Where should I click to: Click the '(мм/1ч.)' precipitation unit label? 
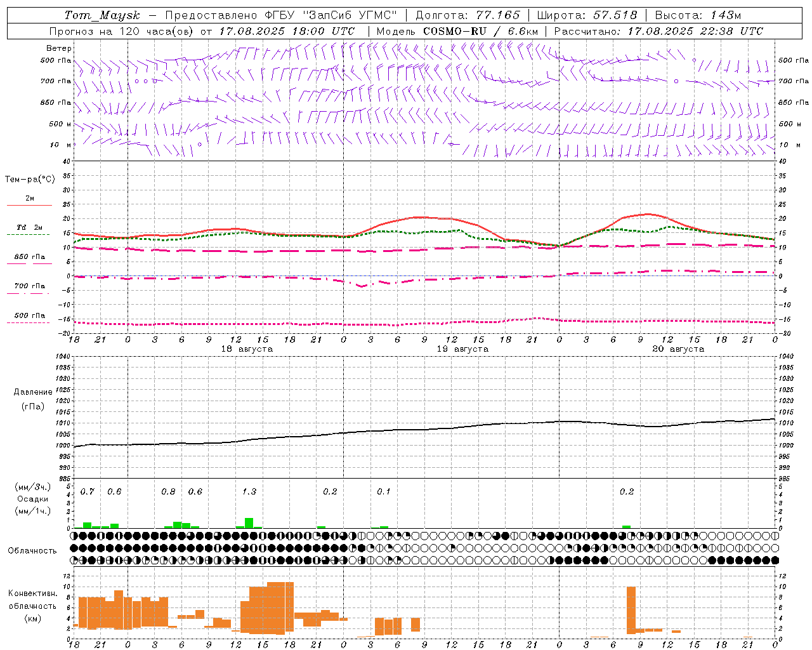pyautogui.click(x=32, y=511)
